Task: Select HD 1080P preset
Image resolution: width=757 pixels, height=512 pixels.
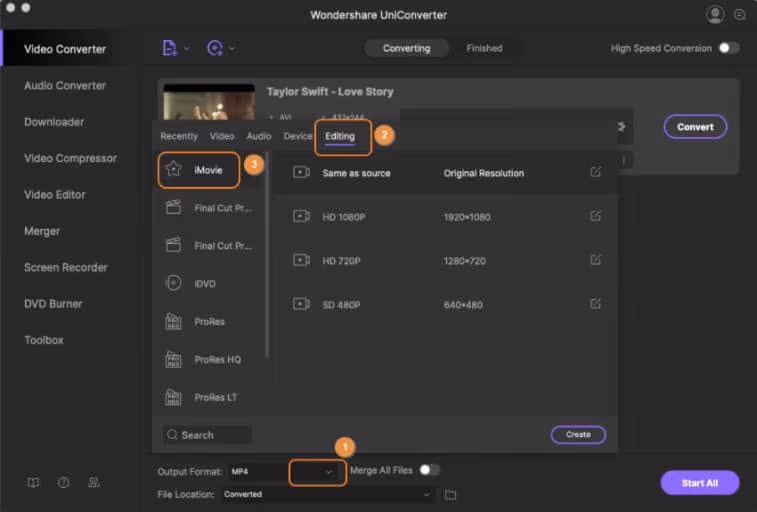Action: point(445,217)
